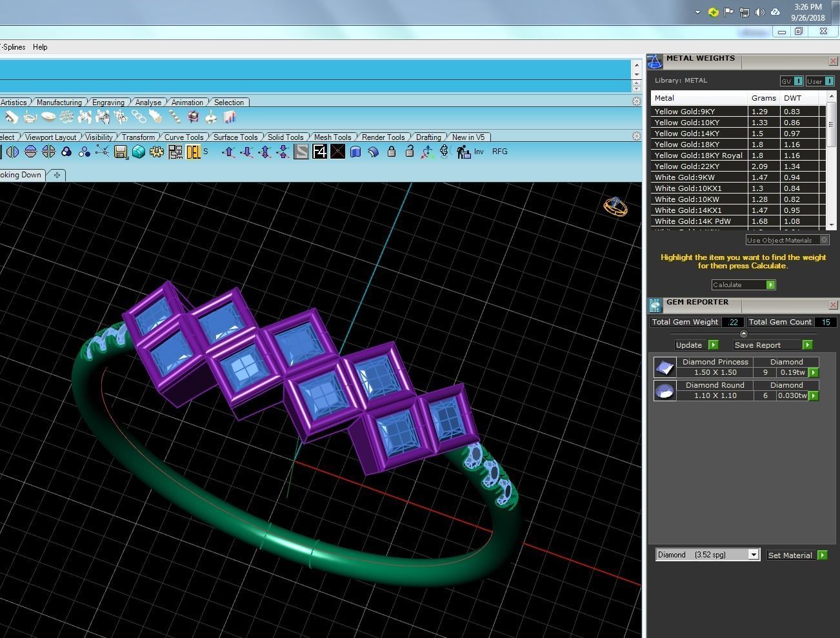
Task: Click the bar chart icon in the top toolbar
Action: tap(229, 117)
